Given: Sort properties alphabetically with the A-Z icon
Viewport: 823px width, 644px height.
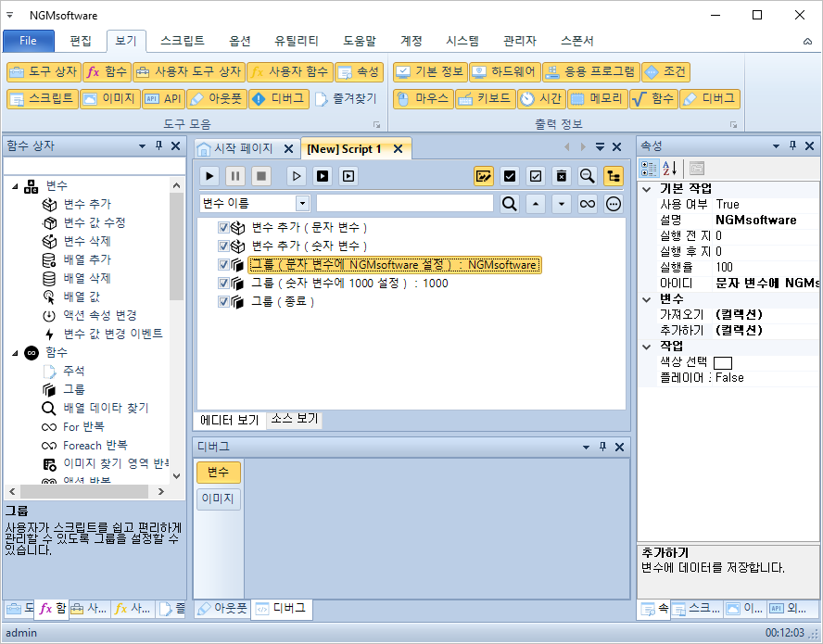Looking at the screenshot, I should click(x=669, y=169).
